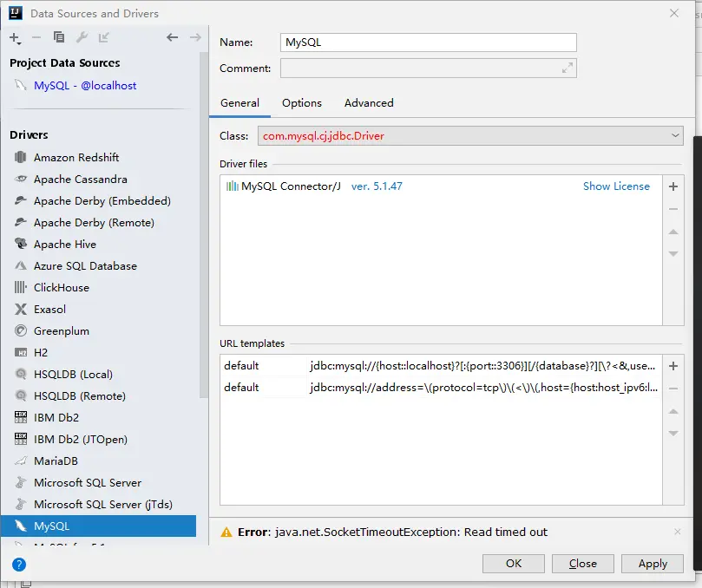Select the Microsoft SQL Server driver
This screenshot has width=702, height=588.
click(99, 483)
